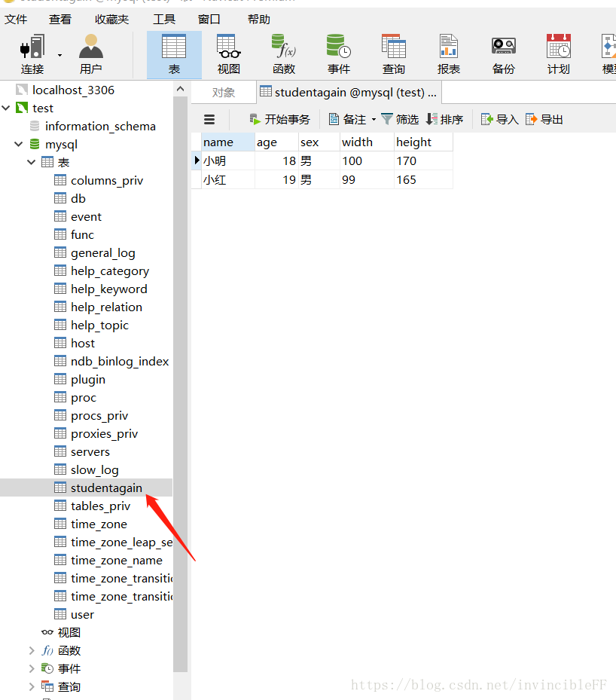Click the height cell with value 165

[x=423, y=179]
